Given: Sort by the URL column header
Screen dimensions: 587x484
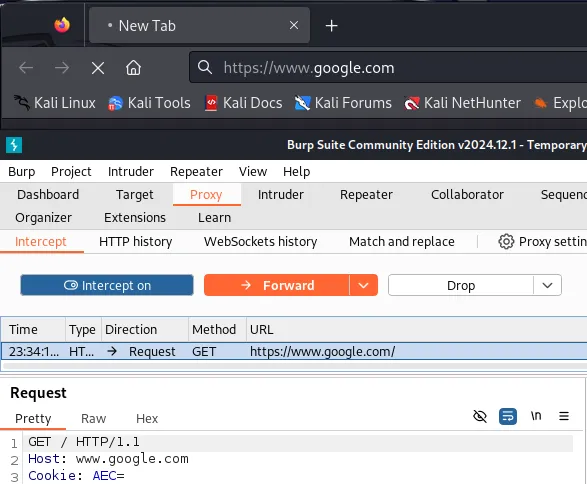Looking at the screenshot, I should (417, 329).
